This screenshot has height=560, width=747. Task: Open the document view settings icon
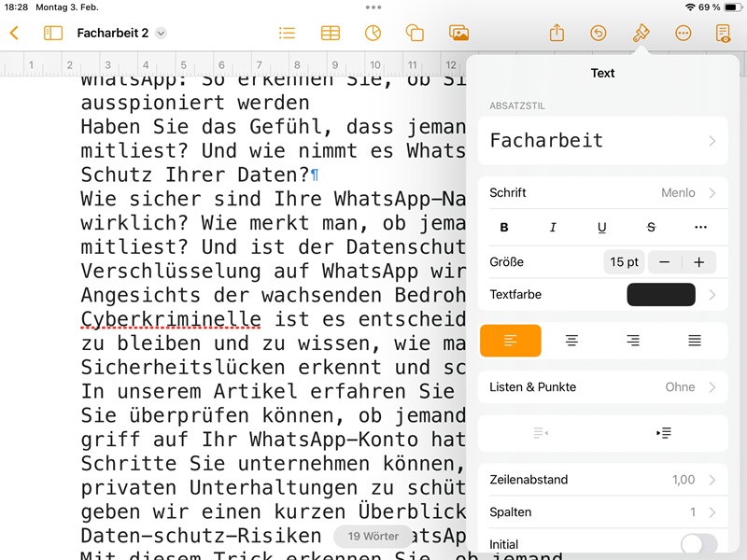tap(723, 34)
